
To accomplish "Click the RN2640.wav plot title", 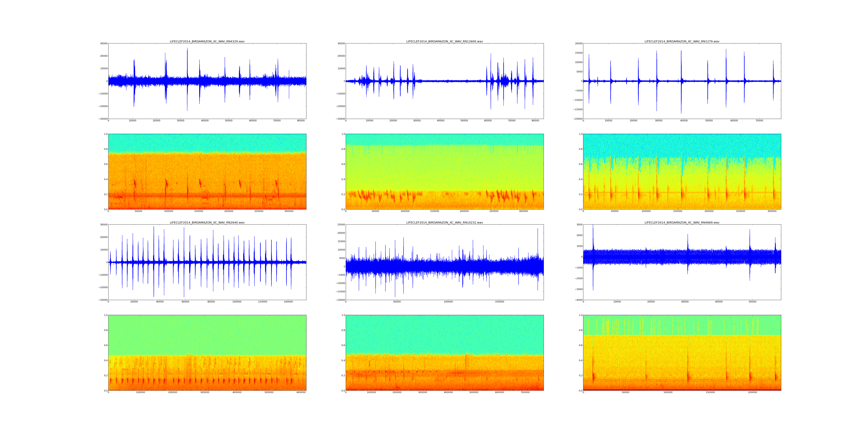I will [207, 222].
